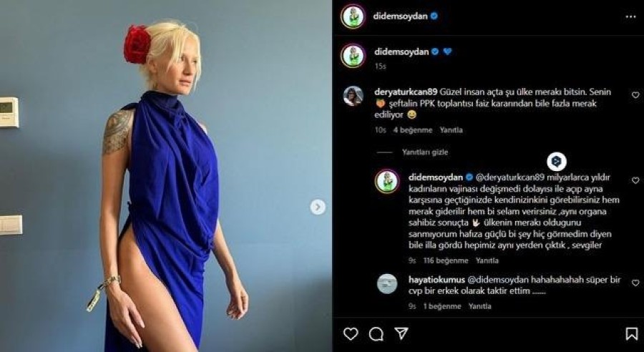
Task: Collapse replies via Yanıtları gizle
Action: click(424, 152)
